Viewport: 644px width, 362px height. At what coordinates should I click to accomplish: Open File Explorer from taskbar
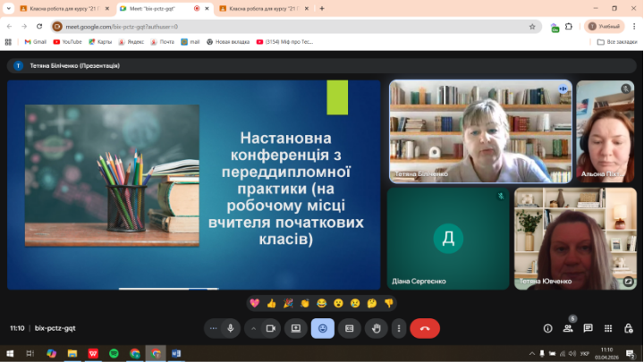(72, 353)
